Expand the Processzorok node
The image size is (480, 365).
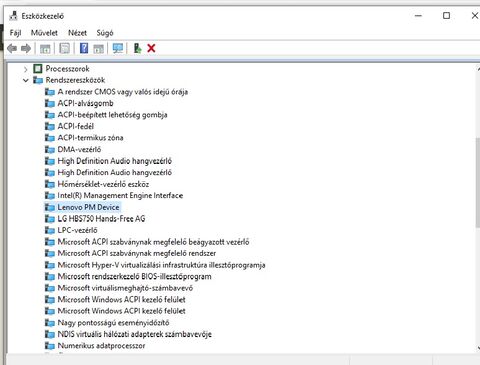click(x=26, y=69)
